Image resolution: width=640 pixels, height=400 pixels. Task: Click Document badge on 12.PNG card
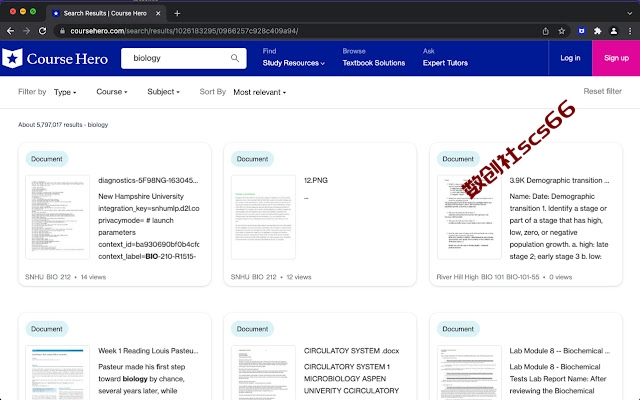252,159
